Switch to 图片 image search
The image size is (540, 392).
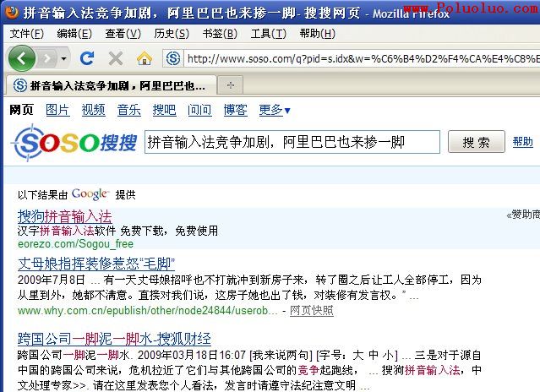[57, 111]
